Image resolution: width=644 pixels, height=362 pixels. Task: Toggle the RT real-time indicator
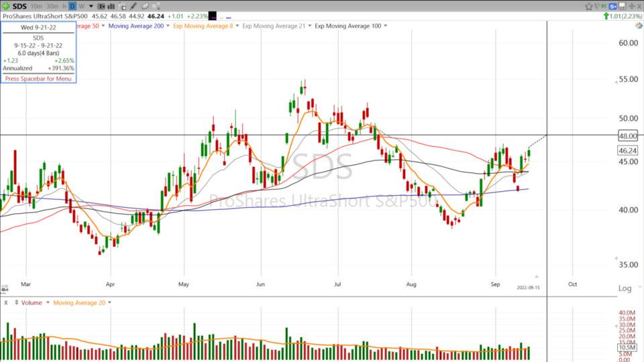tap(604, 6)
